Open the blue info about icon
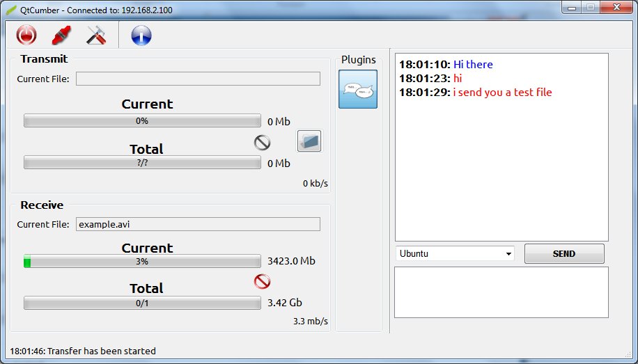 (141, 35)
